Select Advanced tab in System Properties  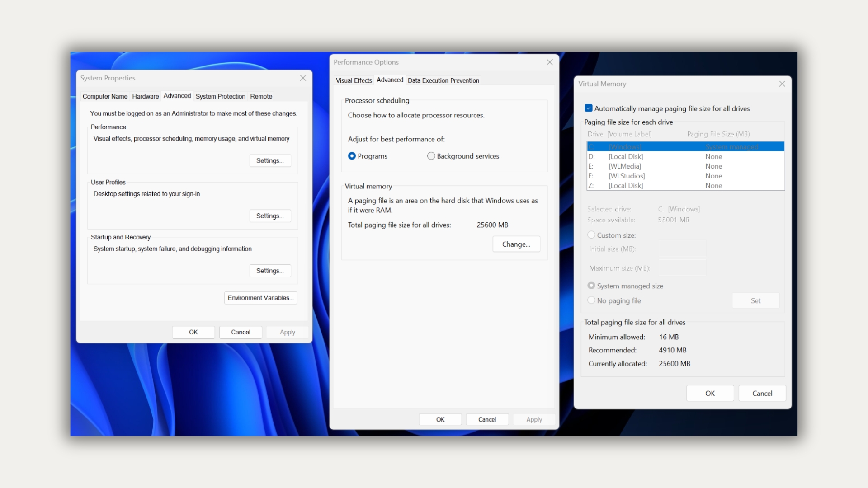177,96
